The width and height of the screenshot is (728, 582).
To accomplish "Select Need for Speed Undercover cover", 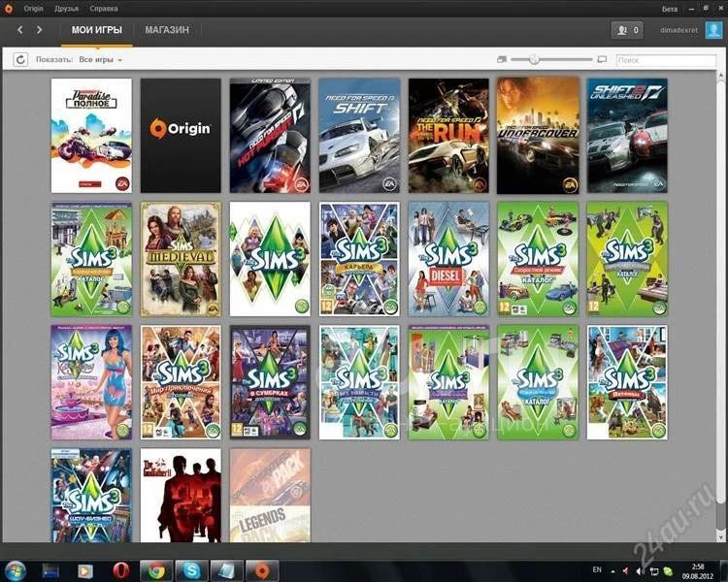I will 538,136.
